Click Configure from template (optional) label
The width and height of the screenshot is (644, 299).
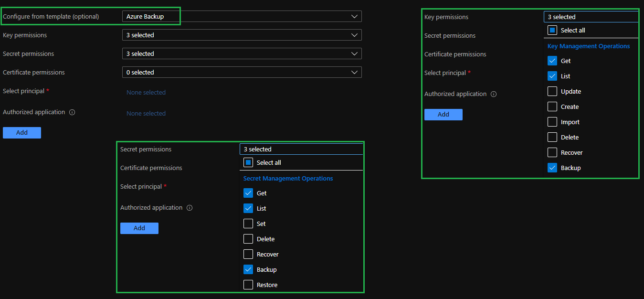coord(51,16)
